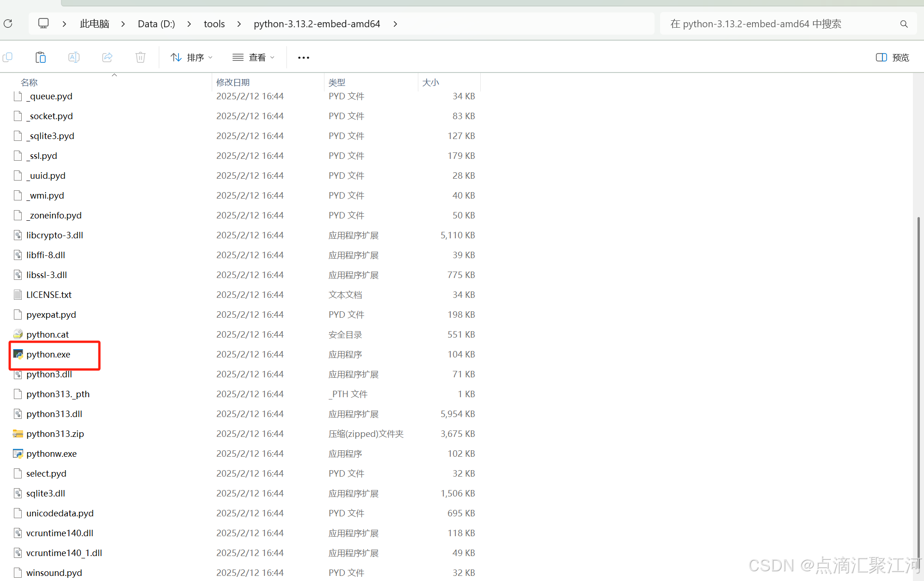Click the delete trash can icon
Image resolution: width=924 pixels, height=581 pixels.
pyautogui.click(x=141, y=57)
